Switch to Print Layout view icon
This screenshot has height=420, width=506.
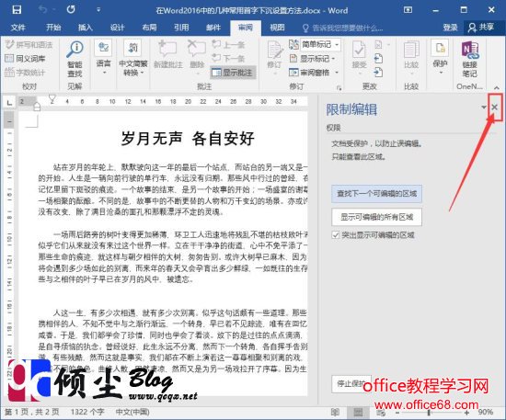click(358, 413)
